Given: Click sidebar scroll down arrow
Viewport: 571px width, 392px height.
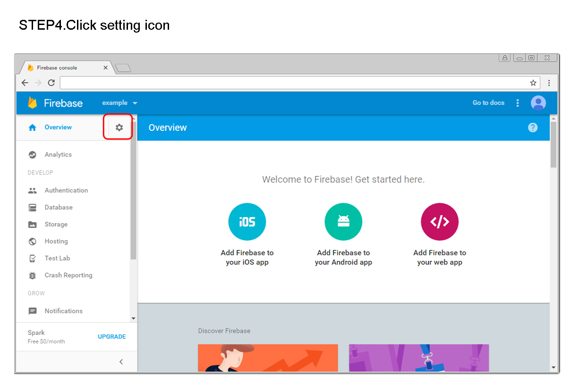Looking at the screenshot, I should (x=133, y=318).
